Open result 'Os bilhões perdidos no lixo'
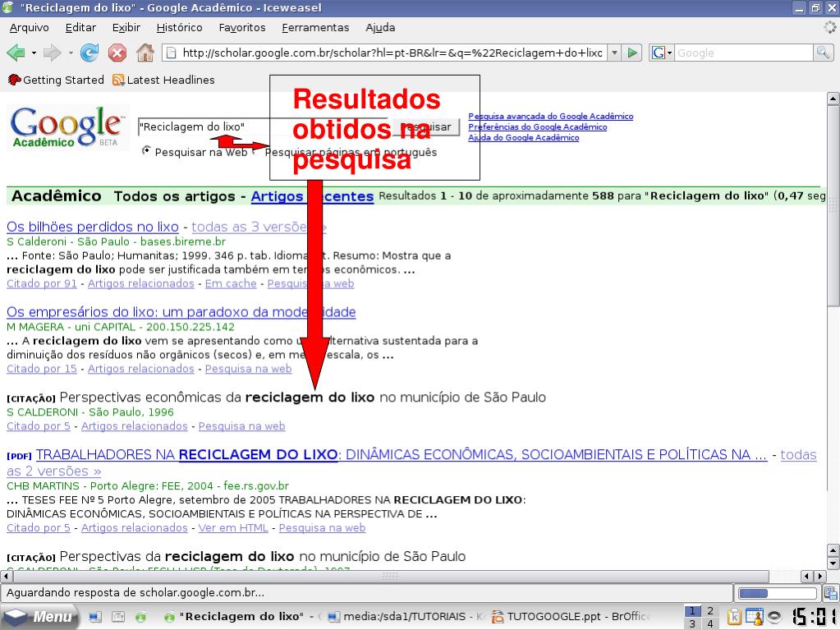The image size is (840, 630). (x=93, y=227)
